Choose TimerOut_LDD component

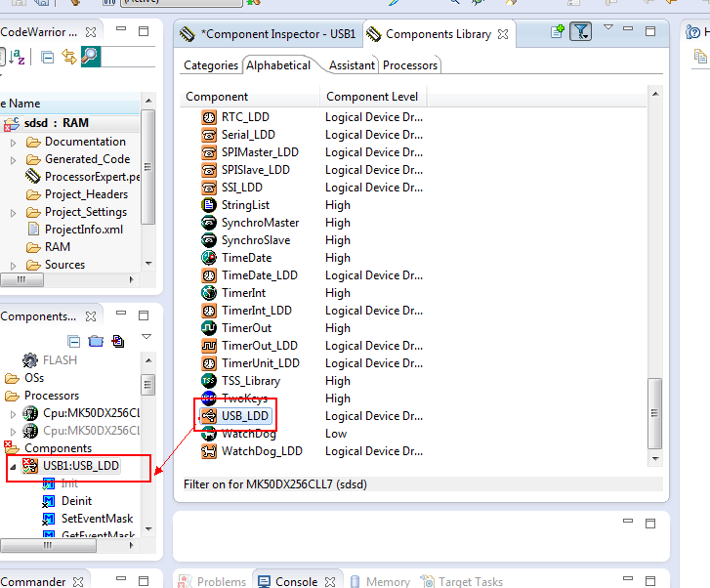click(x=260, y=346)
